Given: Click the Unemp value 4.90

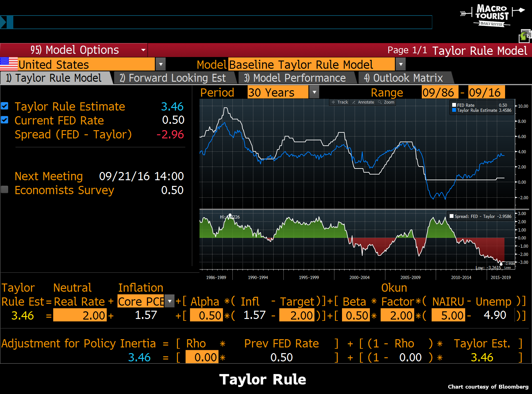Looking at the screenshot, I should tap(495, 315).
